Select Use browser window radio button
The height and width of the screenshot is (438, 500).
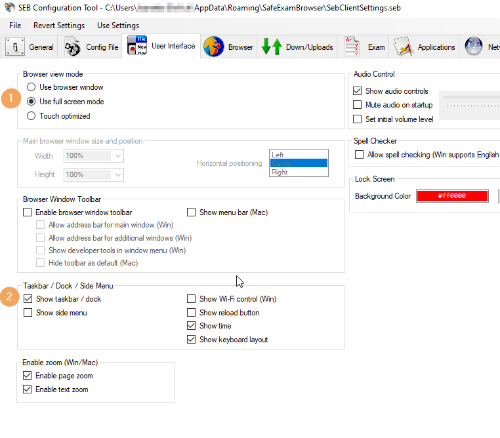[x=31, y=87]
